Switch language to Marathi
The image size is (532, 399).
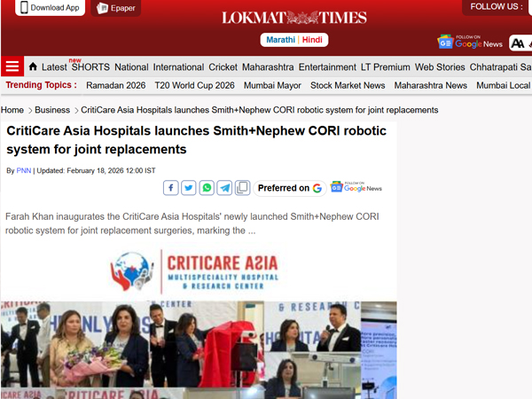pos(280,40)
